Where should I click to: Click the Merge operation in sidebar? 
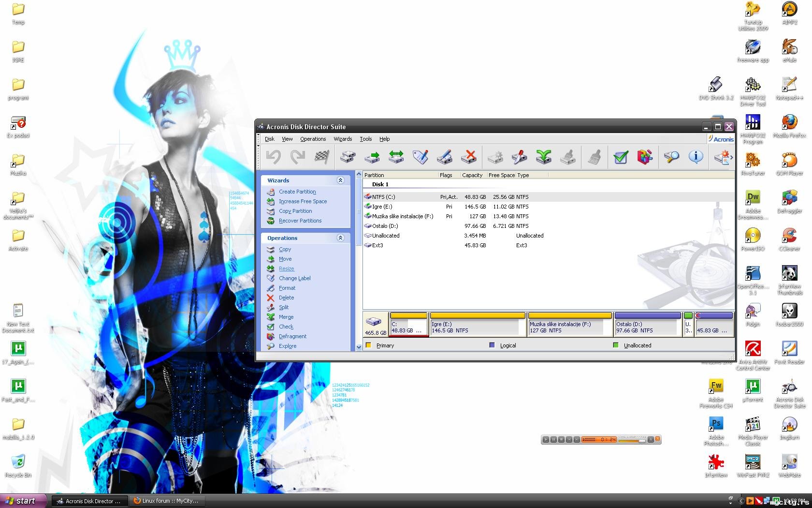tap(286, 317)
